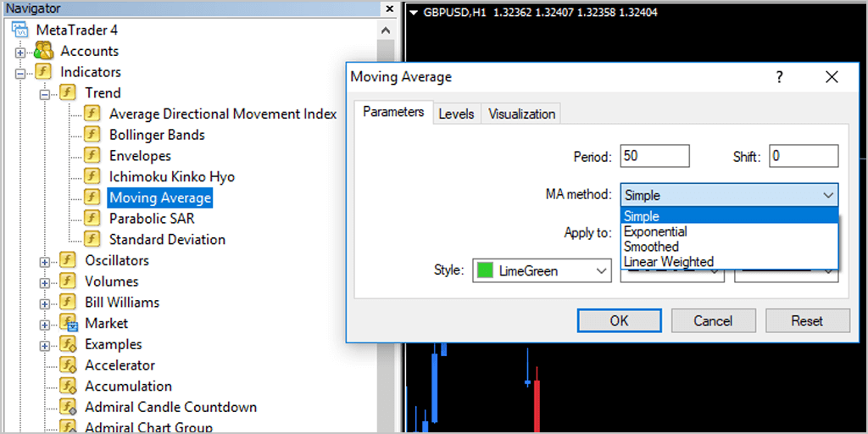Choose Simple in MA method list
The image size is (868, 434).
point(730,216)
